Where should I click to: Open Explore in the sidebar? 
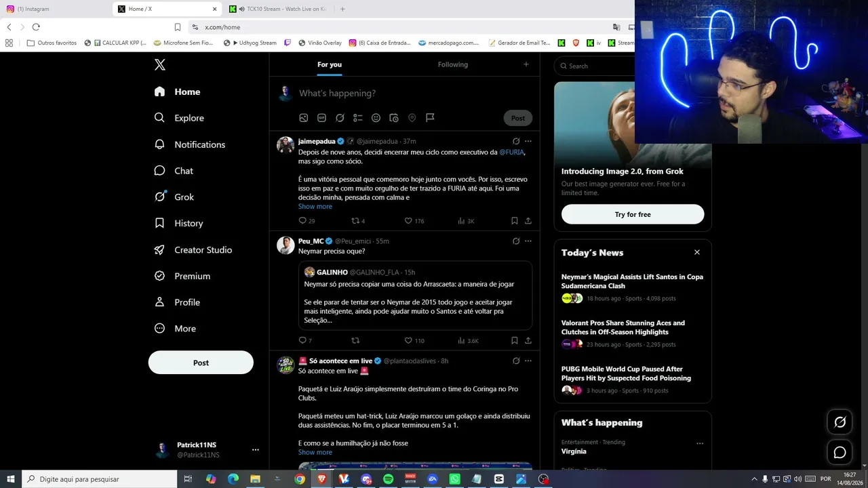(179, 118)
